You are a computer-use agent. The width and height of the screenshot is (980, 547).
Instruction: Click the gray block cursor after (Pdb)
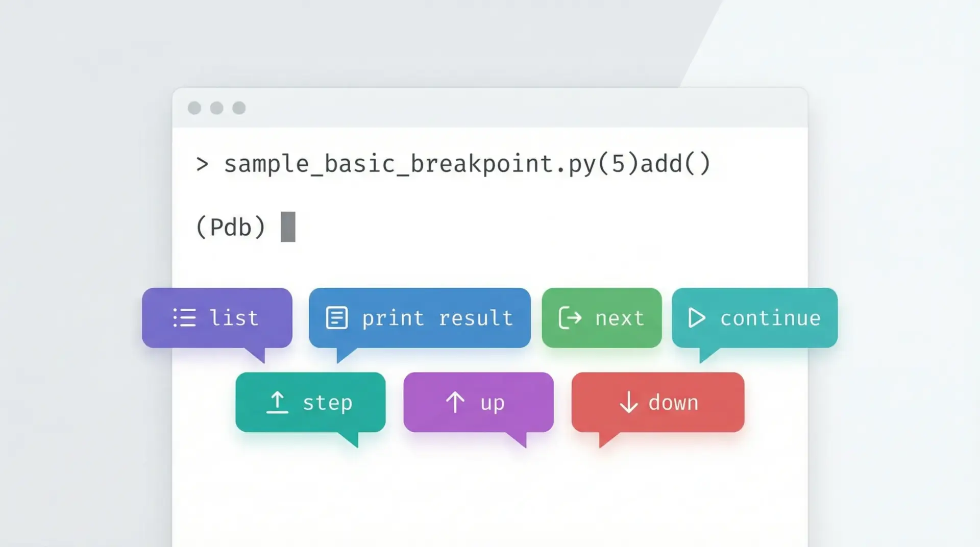[288, 227]
